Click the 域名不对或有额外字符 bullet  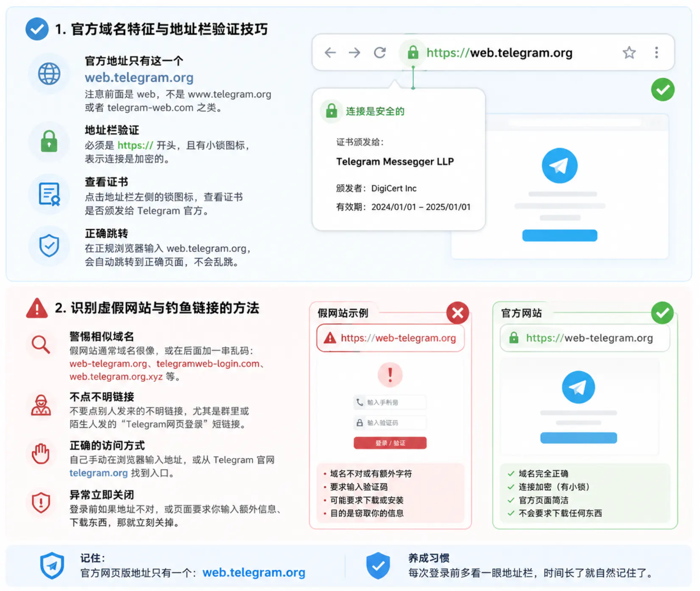[367, 474]
